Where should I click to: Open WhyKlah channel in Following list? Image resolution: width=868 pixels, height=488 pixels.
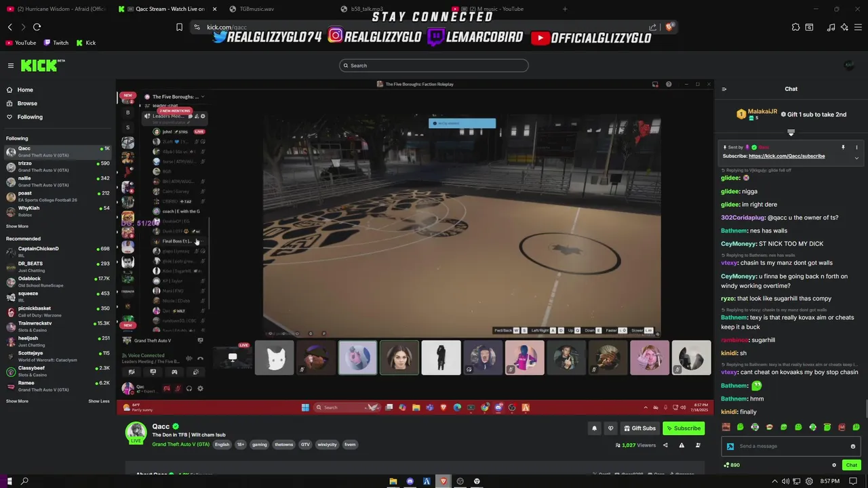click(x=58, y=211)
